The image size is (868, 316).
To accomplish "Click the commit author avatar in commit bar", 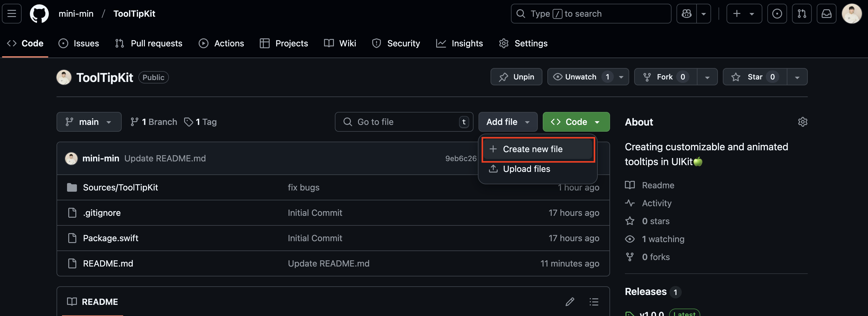I will [x=71, y=159].
